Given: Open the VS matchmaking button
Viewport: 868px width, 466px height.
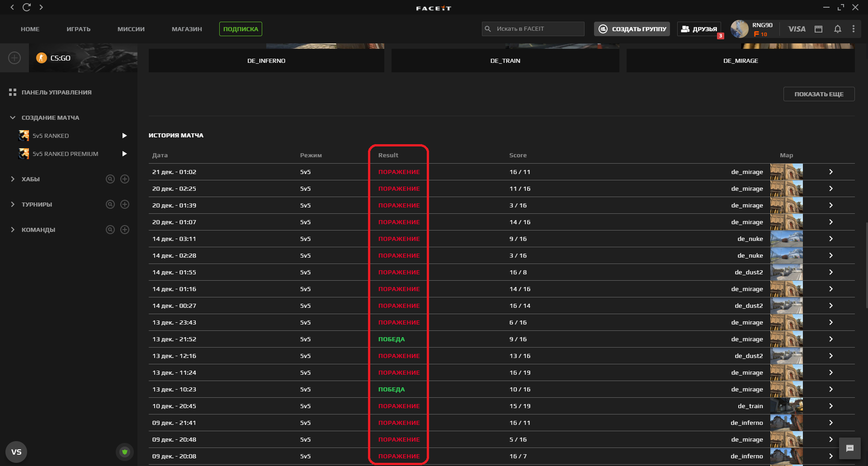Looking at the screenshot, I should pyautogui.click(x=16, y=452).
